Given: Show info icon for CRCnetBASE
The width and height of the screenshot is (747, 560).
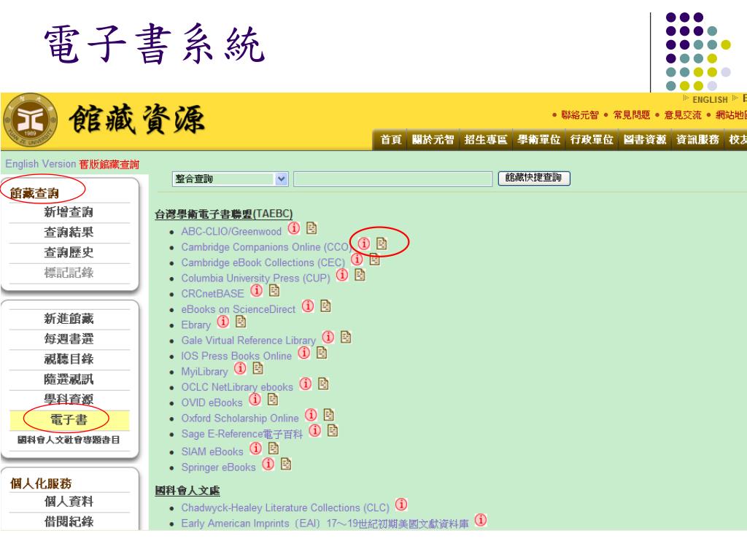Looking at the screenshot, I should 256,290.
